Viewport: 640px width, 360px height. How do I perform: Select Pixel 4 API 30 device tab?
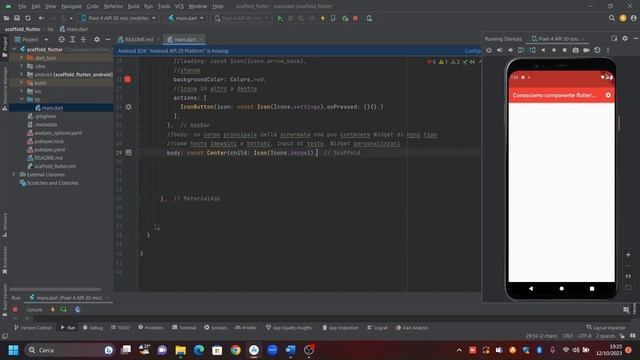(558, 39)
